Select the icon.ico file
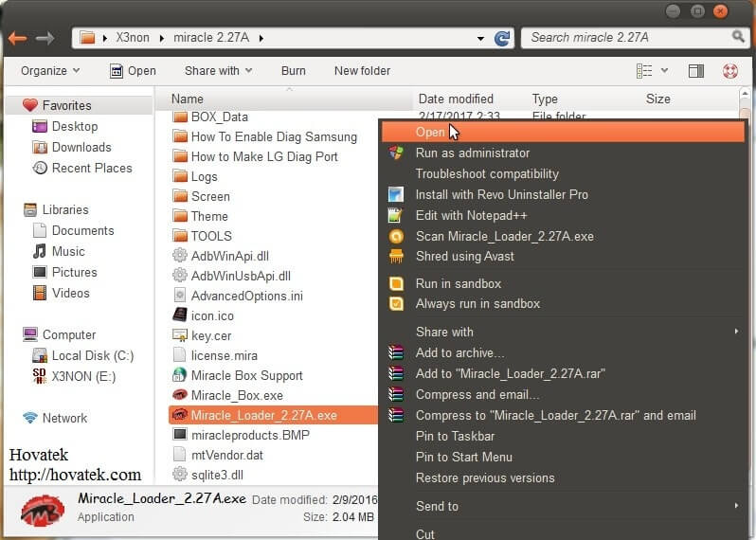Viewport: 756px width, 540px height. [x=211, y=315]
